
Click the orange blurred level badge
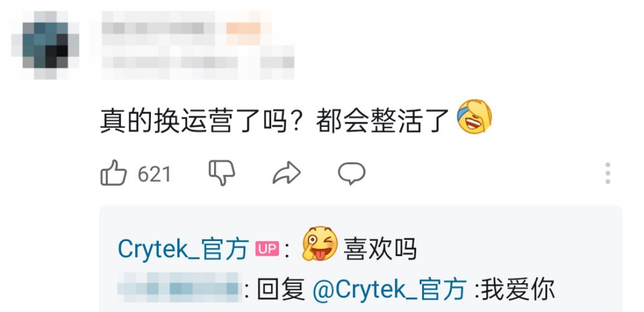[x=243, y=28]
